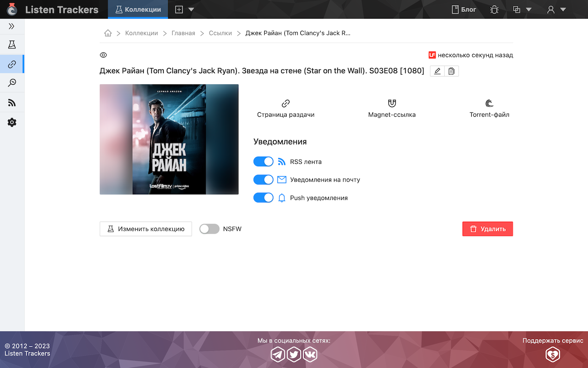Click the Удалить button
Screen dimensions: 588x368
pyautogui.click(x=487, y=229)
